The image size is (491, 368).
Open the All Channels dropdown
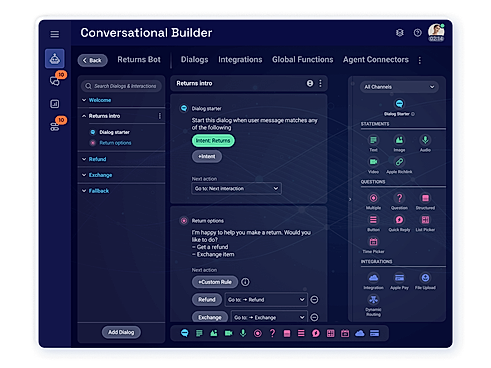(399, 87)
